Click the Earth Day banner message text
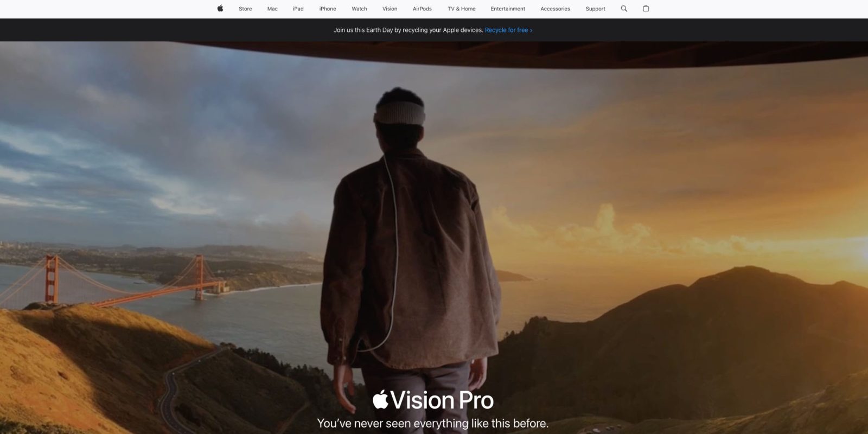 [408, 30]
